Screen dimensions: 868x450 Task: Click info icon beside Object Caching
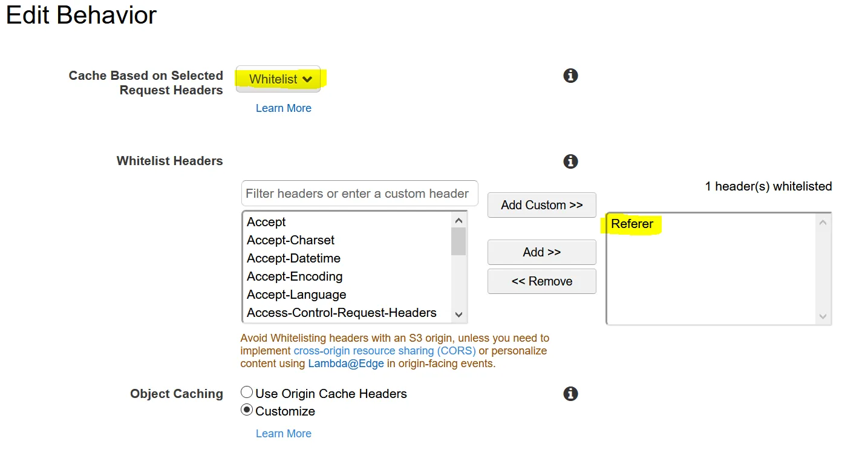[570, 394]
